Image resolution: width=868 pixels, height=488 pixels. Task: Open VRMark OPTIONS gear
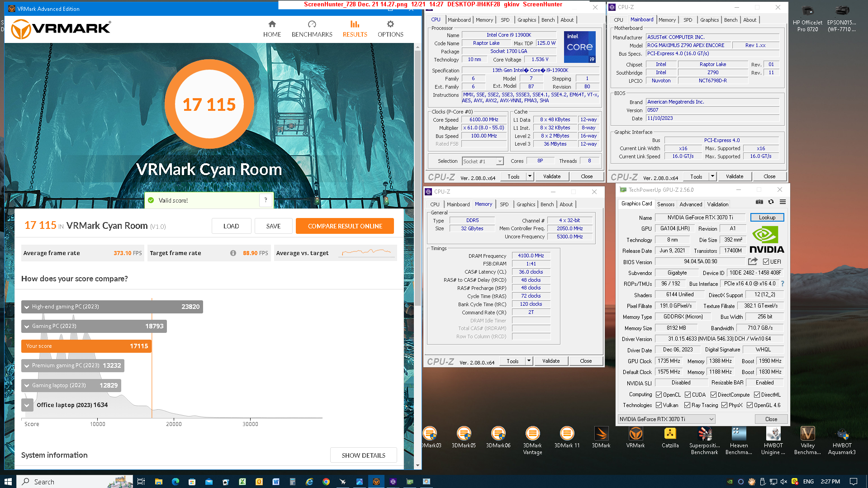(x=390, y=29)
